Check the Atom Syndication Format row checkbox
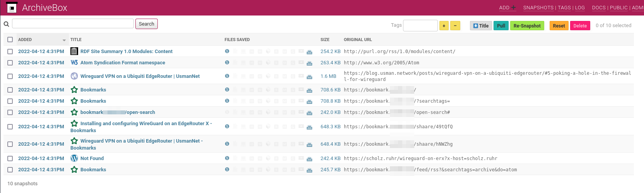Image resolution: width=644 pixels, height=193 pixels. tap(10, 63)
